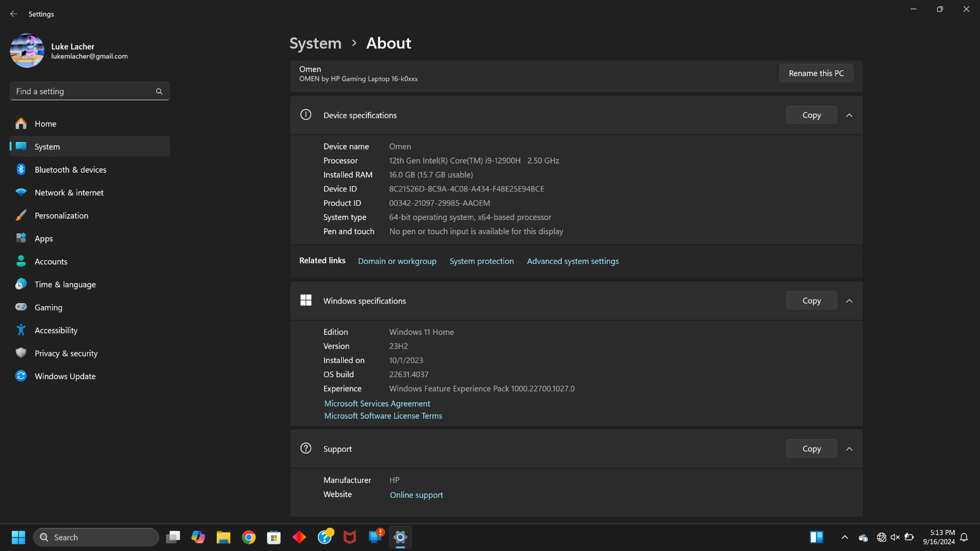Launch Google Chrome from the taskbar

click(x=249, y=538)
